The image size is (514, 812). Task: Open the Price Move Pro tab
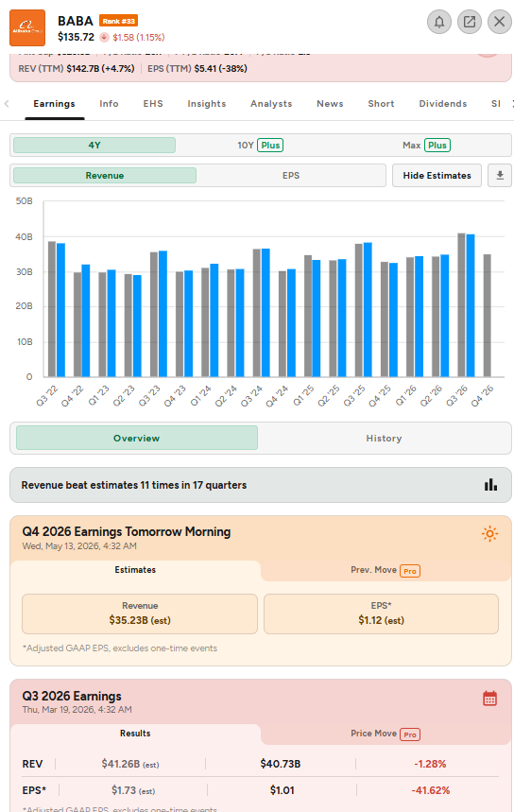click(385, 734)
